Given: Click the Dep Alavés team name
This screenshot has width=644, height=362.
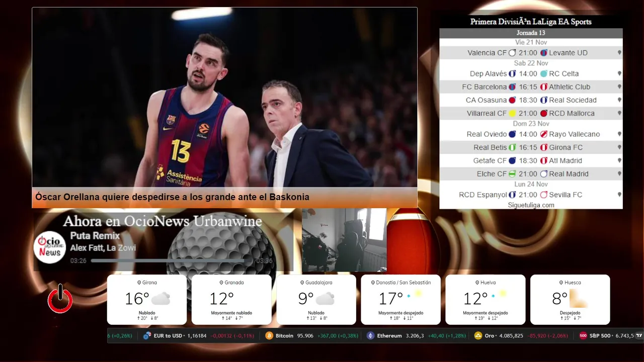Looking at the screenshot, I should [x=489, y=73].
